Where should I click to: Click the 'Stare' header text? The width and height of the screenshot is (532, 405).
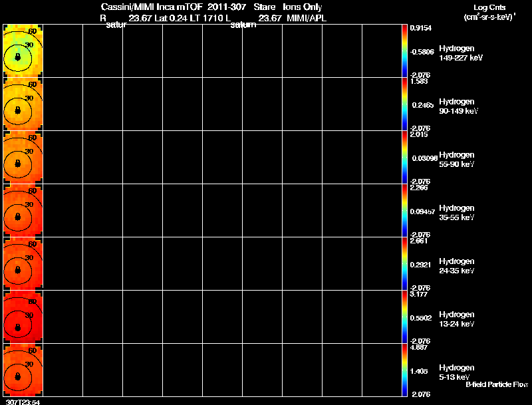pyautogui.click(x=264, y=7)
